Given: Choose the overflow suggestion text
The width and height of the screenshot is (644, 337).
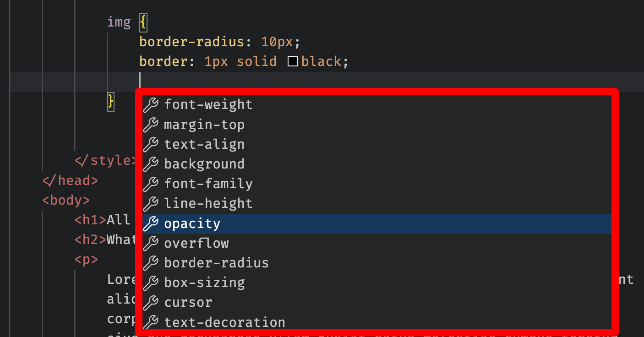Looking at the screenshot, I should click(x=196, y=244).
